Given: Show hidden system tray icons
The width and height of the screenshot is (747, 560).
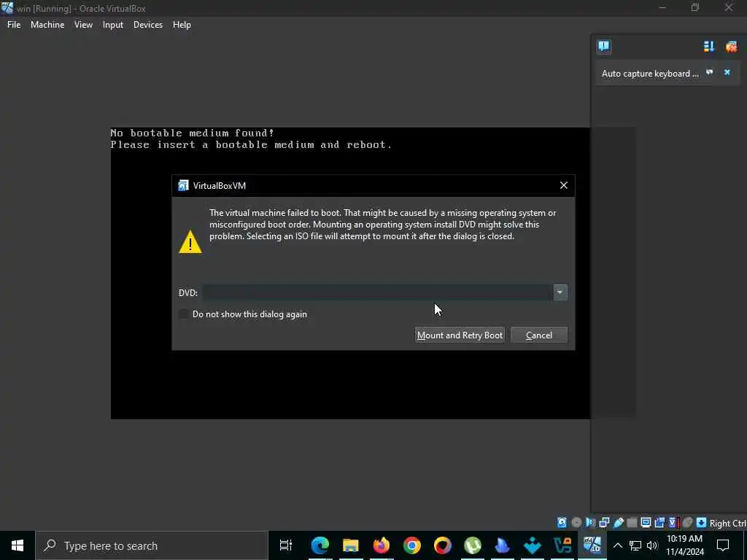Looking at the screenshot, I should [x=617, y=545].
